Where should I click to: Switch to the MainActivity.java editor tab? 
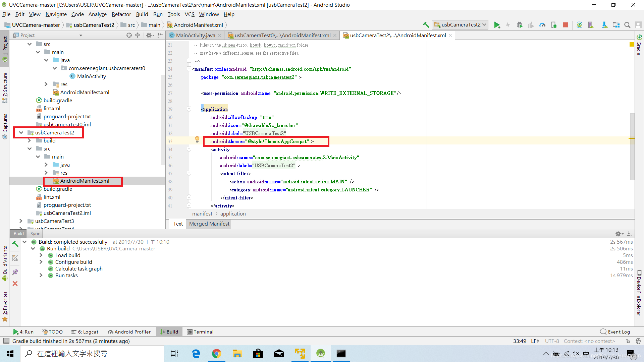click(x=195, y=35)
